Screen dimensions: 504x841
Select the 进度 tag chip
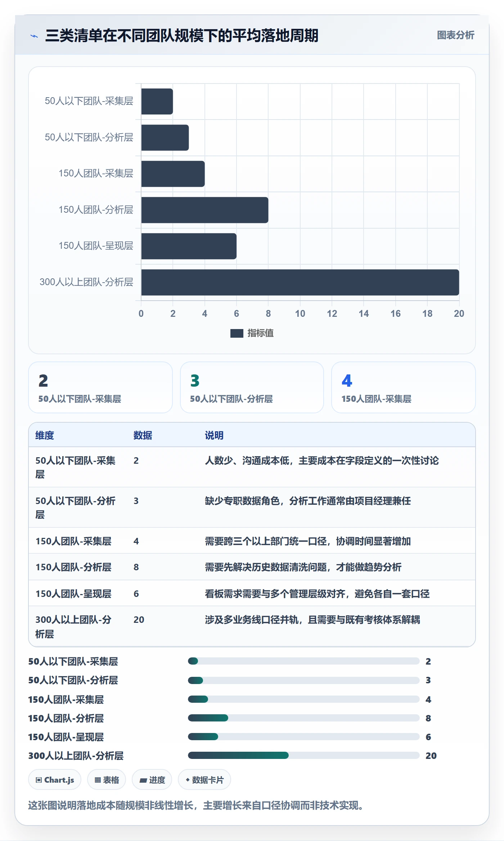pos(152,780)
